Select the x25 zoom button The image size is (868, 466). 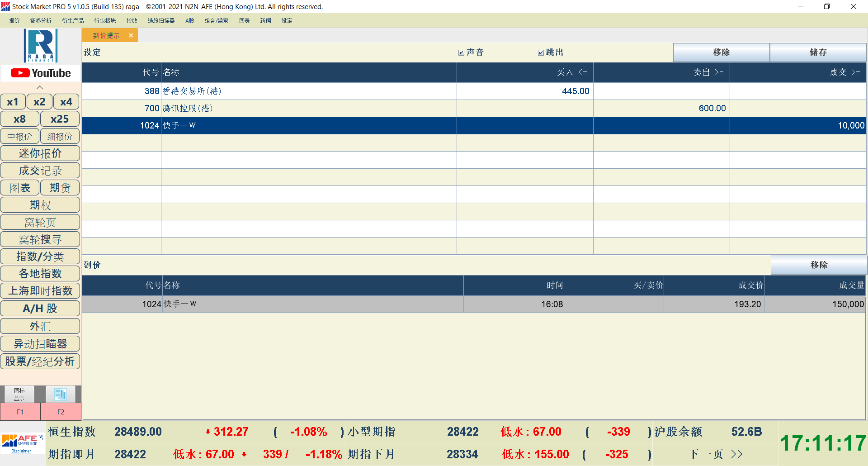(x=60, y=119)
